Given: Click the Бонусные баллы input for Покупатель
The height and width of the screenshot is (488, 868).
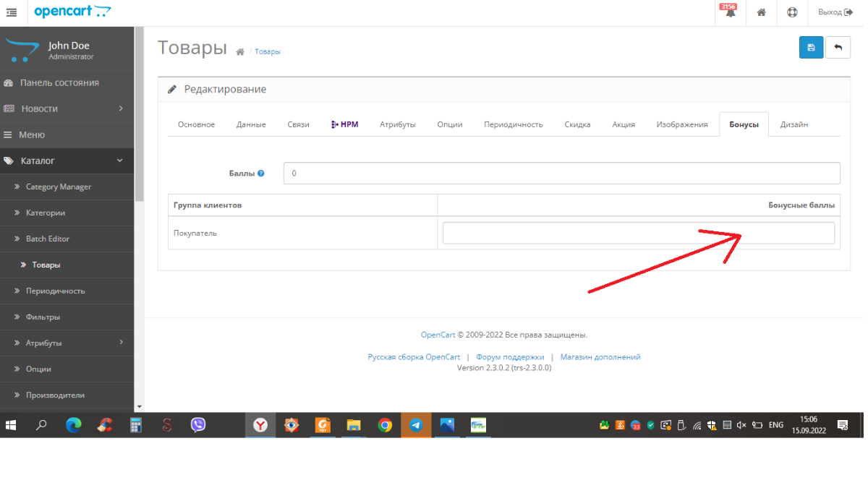Looking at the screenshot, I should click(x=638, y=233).
